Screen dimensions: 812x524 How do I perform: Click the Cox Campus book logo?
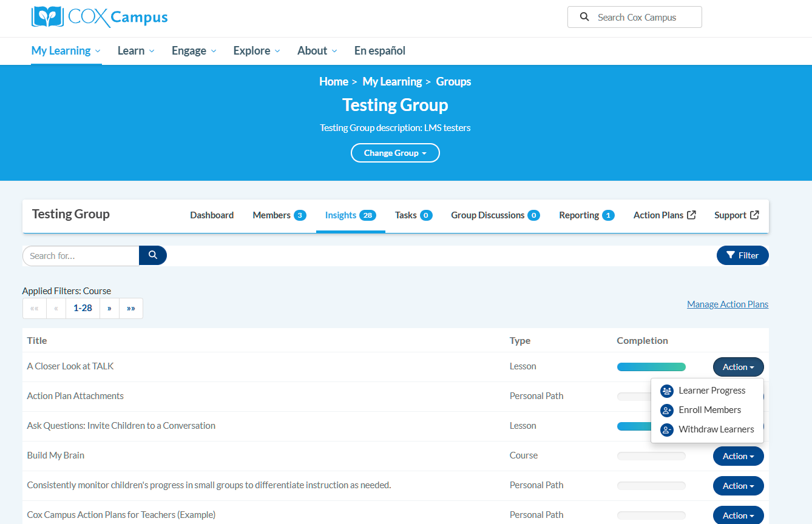[x=47, y=17]
